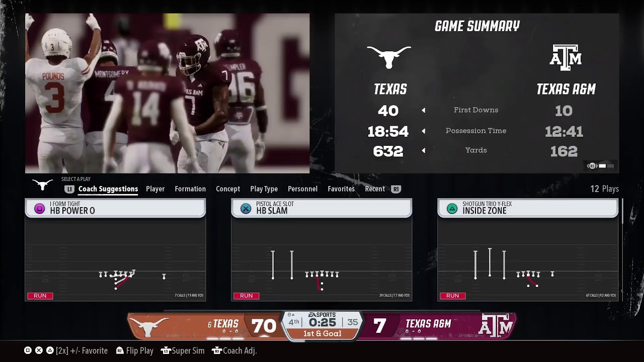The width and height of the screenshot is (644, 362).
Task: Click the Inside Zone play diagram
Action: (x=528, y=259)
